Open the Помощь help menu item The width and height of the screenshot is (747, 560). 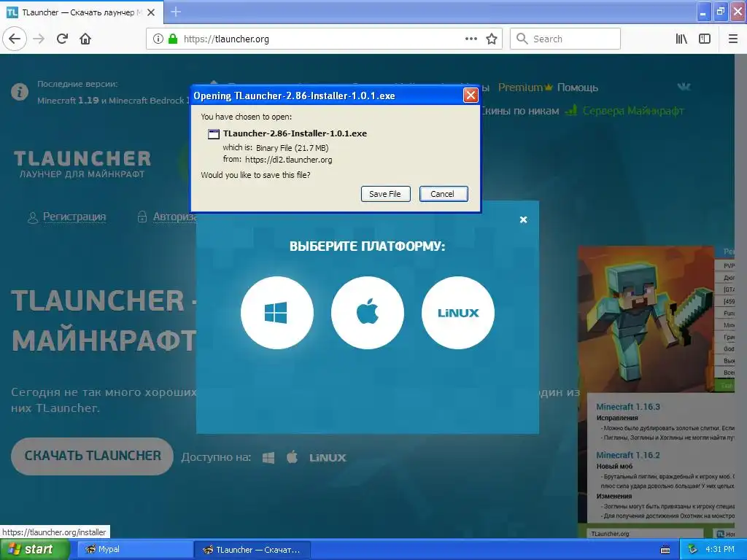578,87
